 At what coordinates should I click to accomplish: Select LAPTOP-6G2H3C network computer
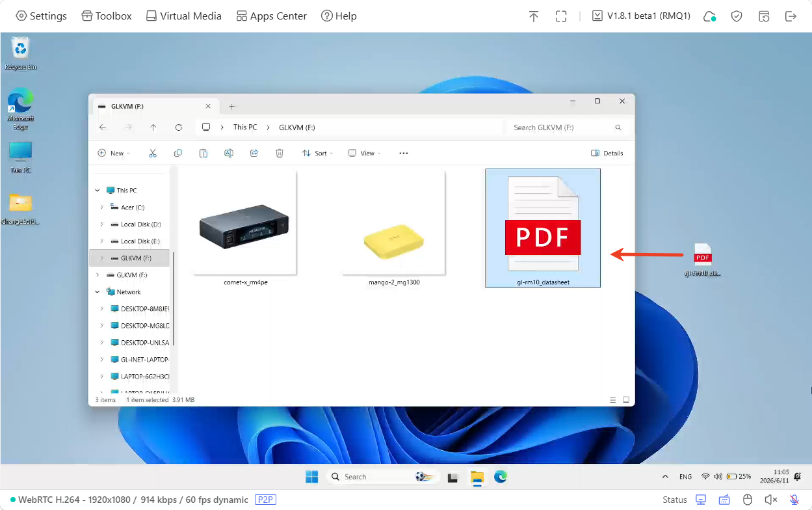click(139, 377)
